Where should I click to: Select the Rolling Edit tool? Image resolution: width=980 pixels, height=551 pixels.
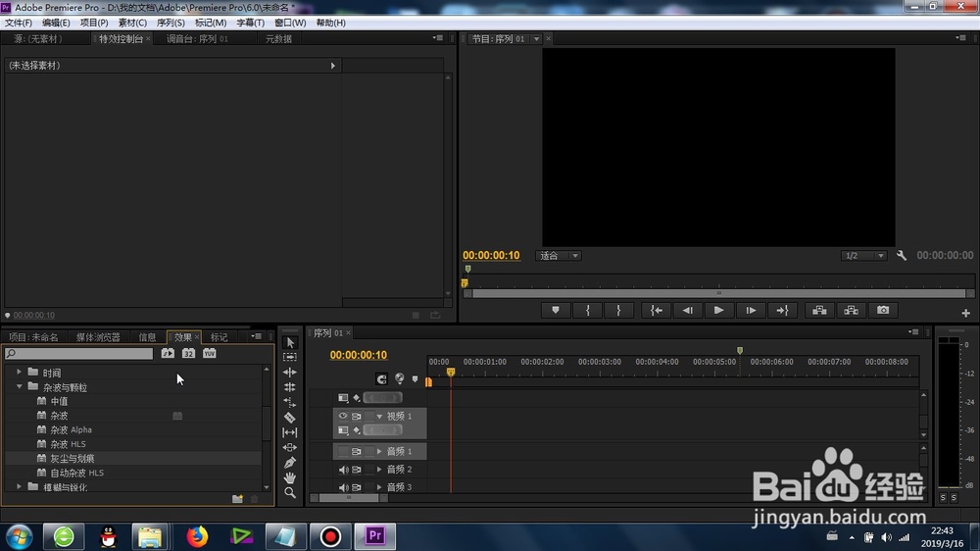290,387
